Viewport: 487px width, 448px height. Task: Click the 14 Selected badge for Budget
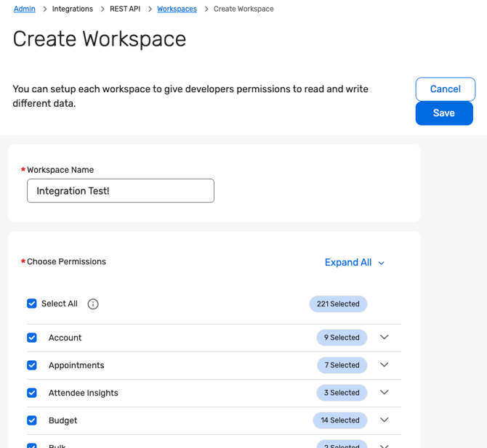point(340,420)
